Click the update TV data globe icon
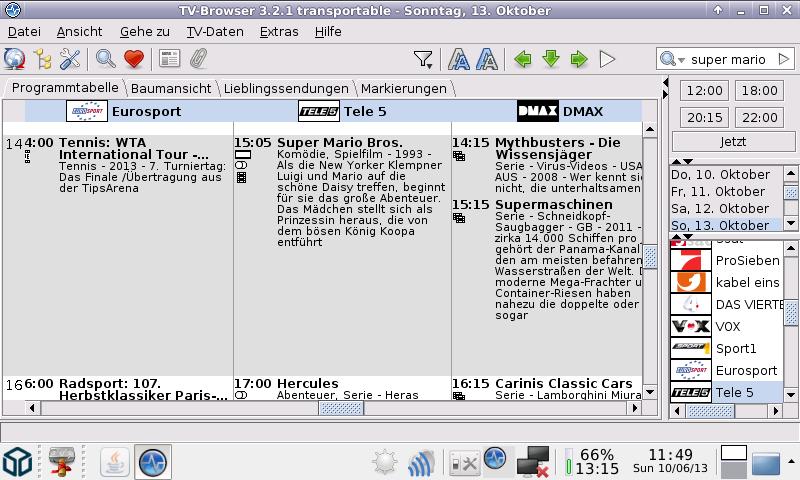Viewport: 800px width, 480px height. (x=15, y=59)
